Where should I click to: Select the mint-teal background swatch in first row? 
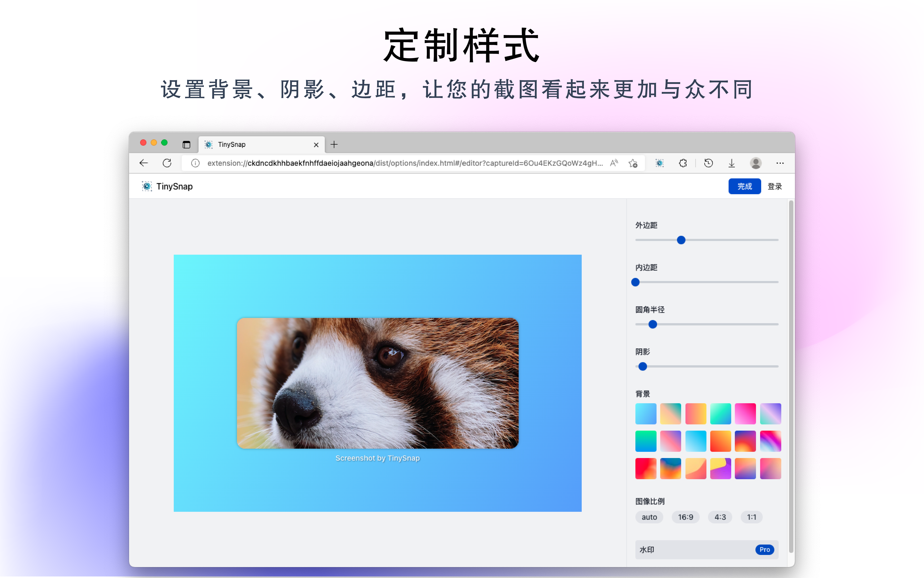click(720, 414)
